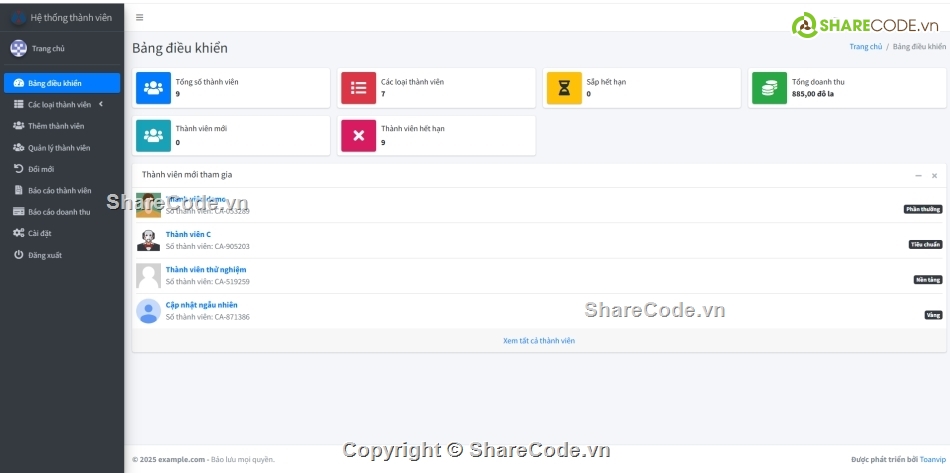Click the money icon beside Báo cáo doanh thu
This screenshot has width=950, height=473.
pos(19,212)
